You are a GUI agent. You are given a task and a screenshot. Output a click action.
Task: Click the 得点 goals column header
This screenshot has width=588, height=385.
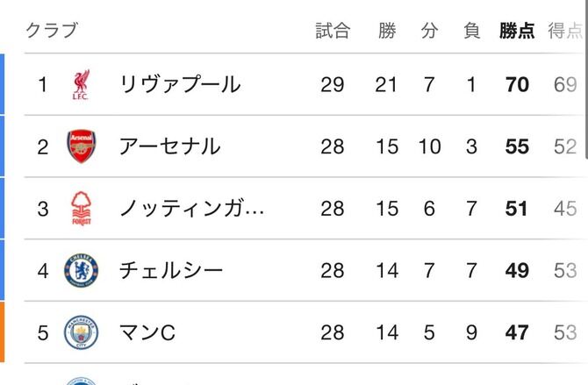(564, 31)
